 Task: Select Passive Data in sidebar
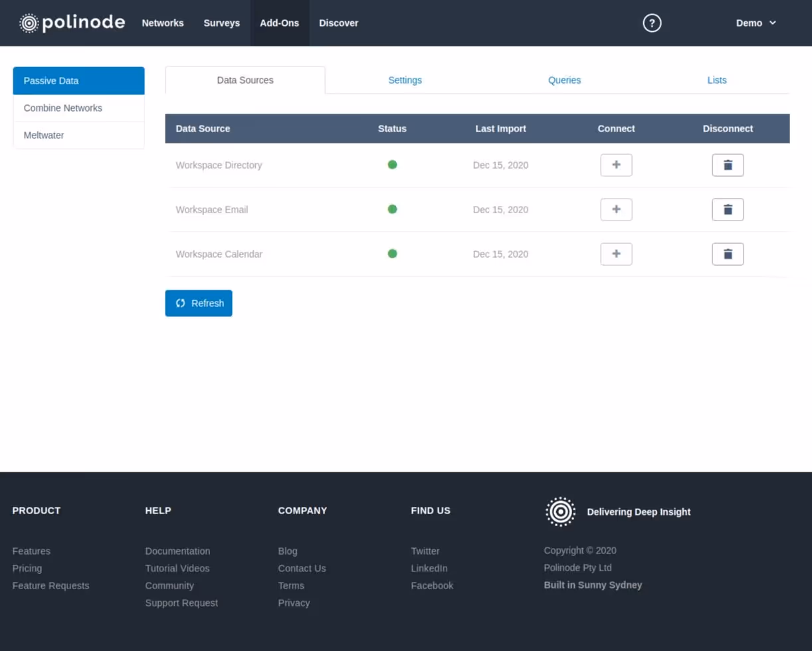tap(78, 81)
